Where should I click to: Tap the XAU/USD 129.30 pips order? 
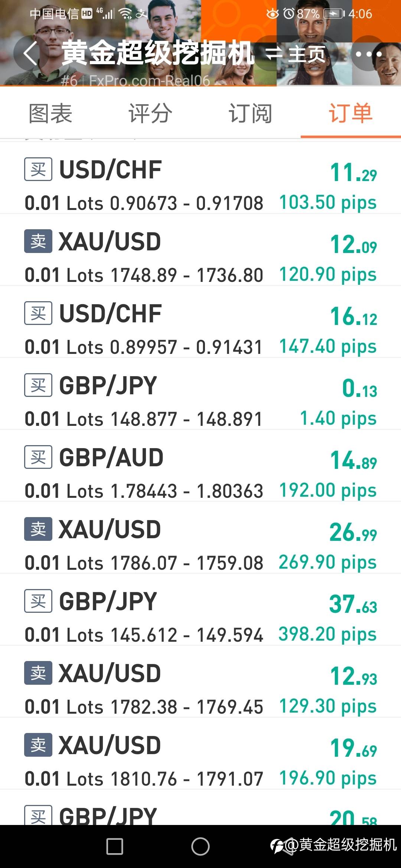coord(200,689)
